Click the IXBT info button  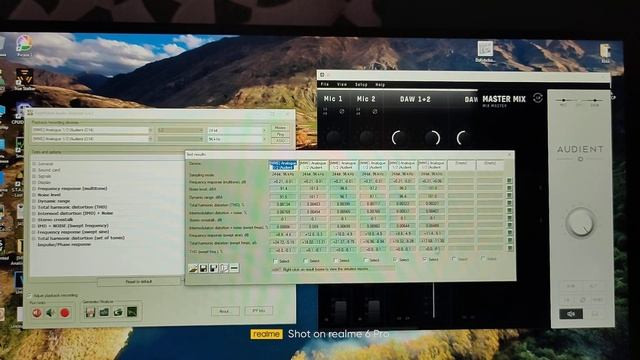(258, 311)
